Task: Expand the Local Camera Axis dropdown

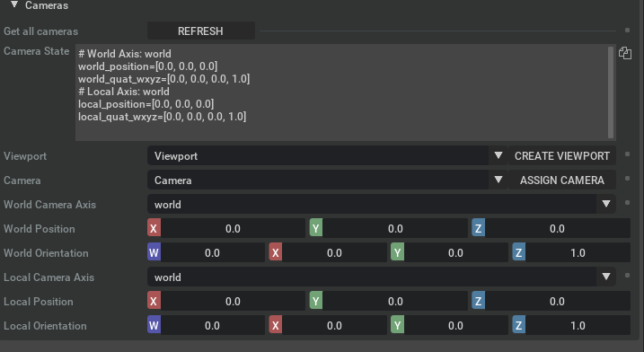Action: [605, 277]
